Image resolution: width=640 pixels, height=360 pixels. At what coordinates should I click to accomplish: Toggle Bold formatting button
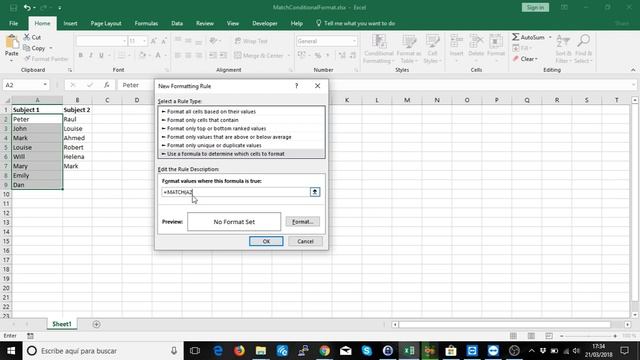(x=81, y=55)
